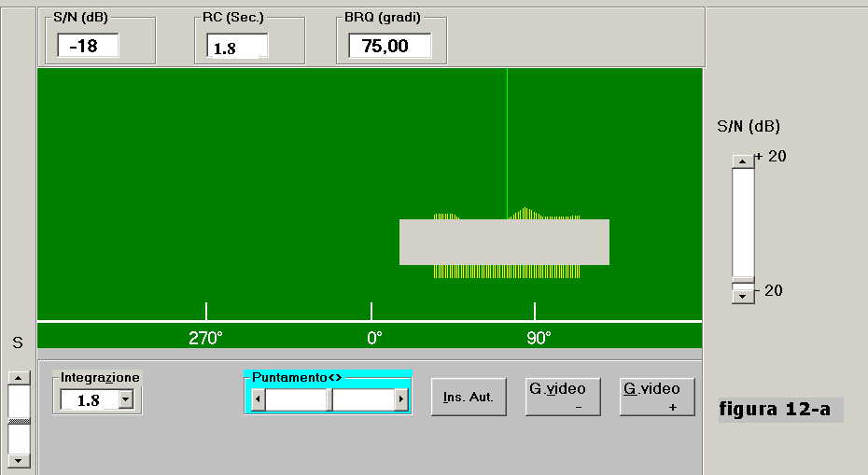This screenshot has width=868, height=475.
Task: Click the G.video minus button
Action: (x=563, y=397)
